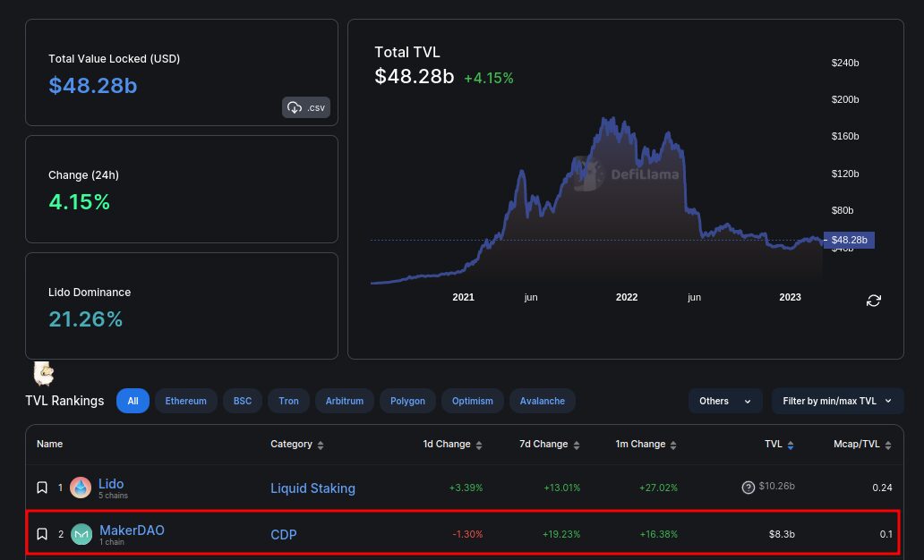The height and width of the screenshot is (560, 924).
Task: Open the Lido protocol link
Action: (x=111, y=484)
